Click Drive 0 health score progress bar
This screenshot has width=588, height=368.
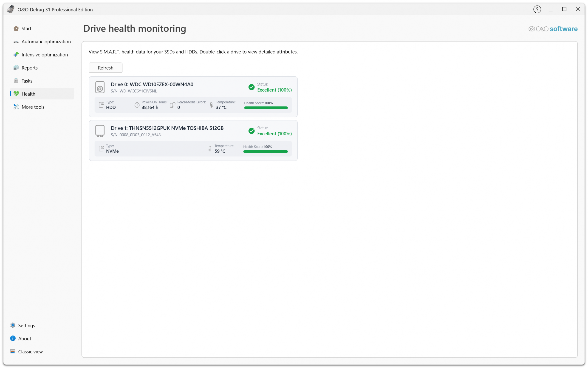(266, 108)
